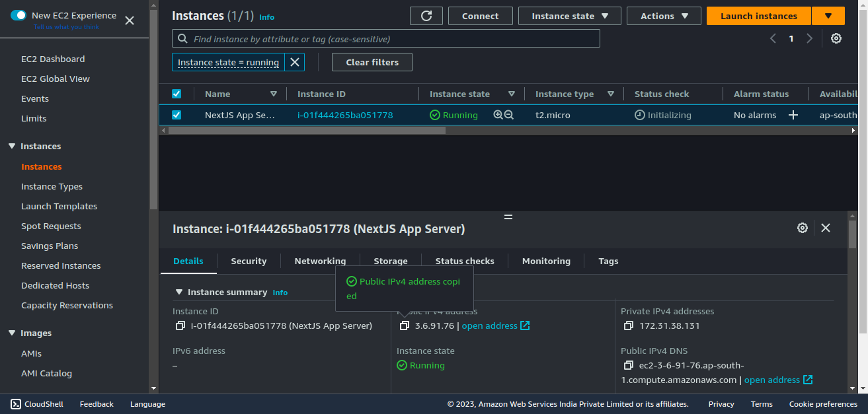Close the instance details panel
This screenshot has height=414, width=868.
click(x=826, y=228)
